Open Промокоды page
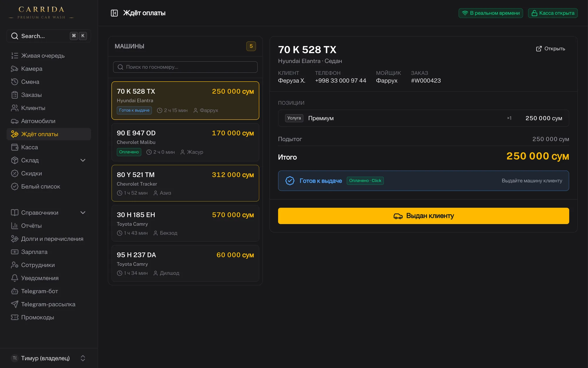 tap(49, 317)
